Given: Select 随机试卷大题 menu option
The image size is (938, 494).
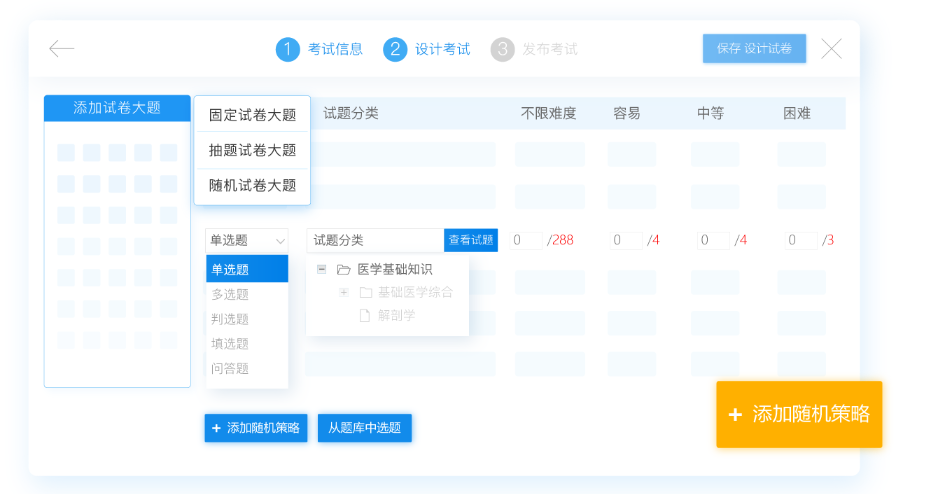Looking at the screenshot, I should tap(252, 185).
